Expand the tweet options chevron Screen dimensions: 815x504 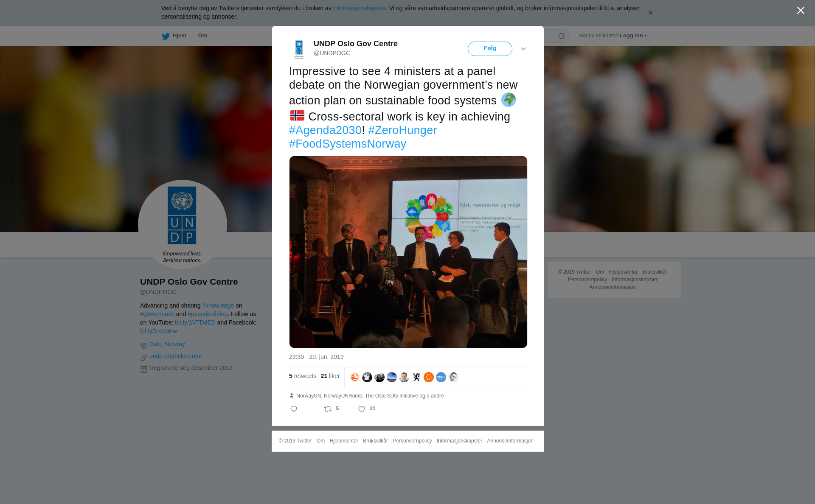pos(523,49)
